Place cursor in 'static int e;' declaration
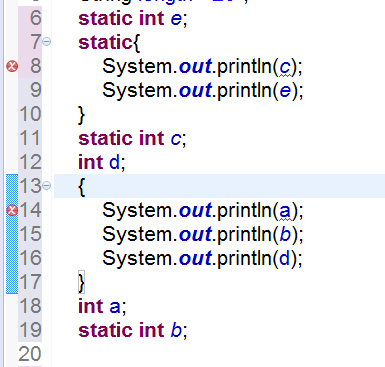 click(133, 18)
